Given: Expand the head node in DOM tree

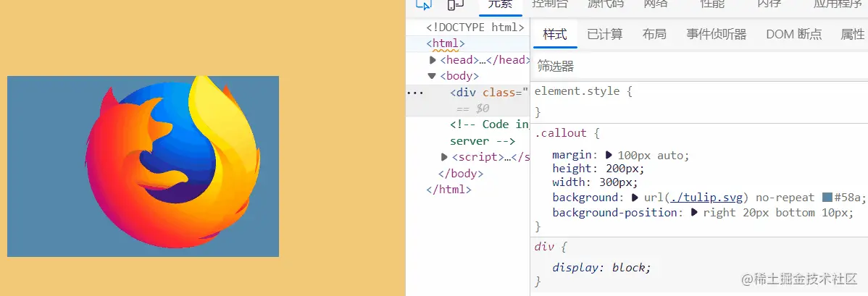Looking at the screenshot, I should pos(433,60).
